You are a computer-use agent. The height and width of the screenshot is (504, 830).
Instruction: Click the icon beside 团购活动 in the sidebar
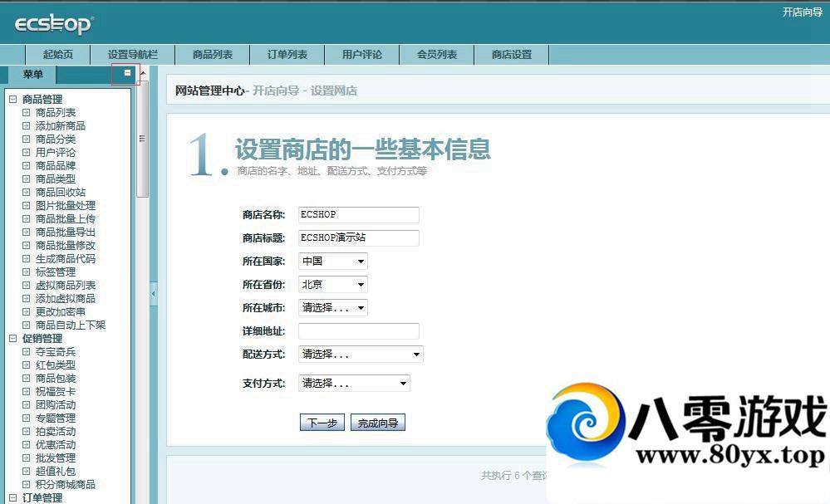tap(27, 405)
